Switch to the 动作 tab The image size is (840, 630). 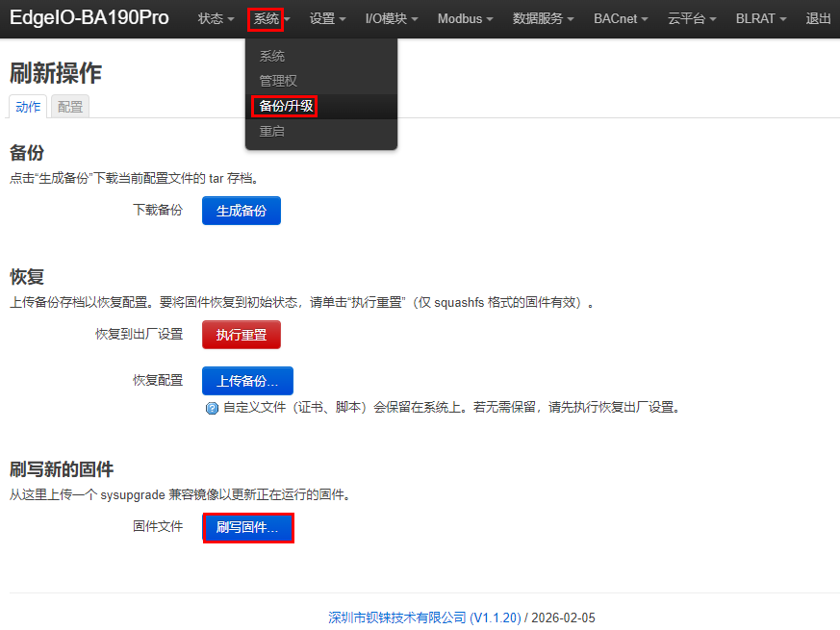pyautogui.click(x=28, y=107)
